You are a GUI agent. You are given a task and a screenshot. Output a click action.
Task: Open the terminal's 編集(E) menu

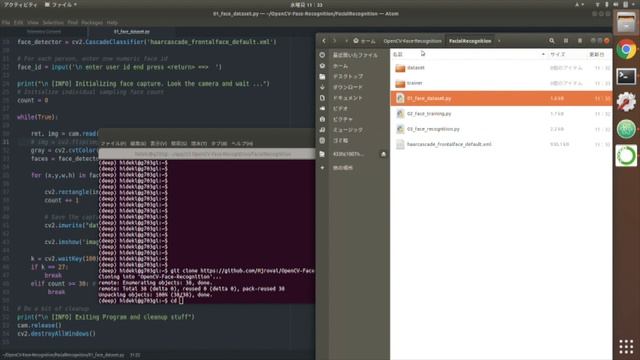138,144
